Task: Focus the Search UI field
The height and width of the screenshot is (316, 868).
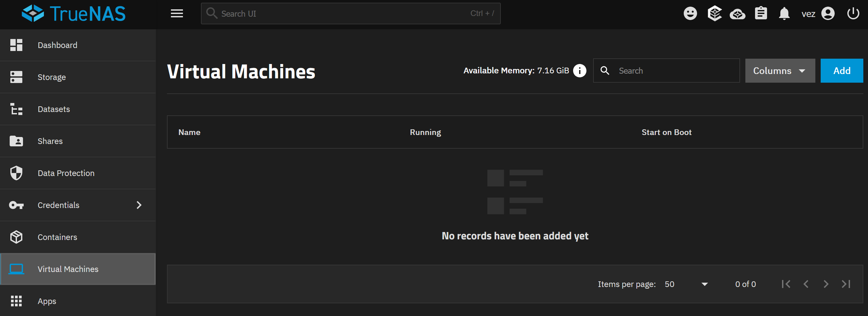Action: pyautogui.click(x=351, y=14)
